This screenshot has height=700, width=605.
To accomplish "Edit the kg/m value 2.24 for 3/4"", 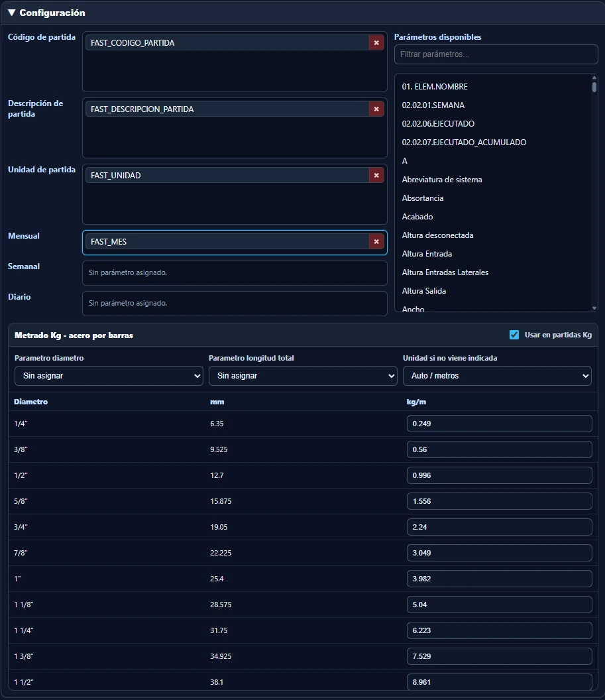I will pyautogui.click(x=499, y=527).
